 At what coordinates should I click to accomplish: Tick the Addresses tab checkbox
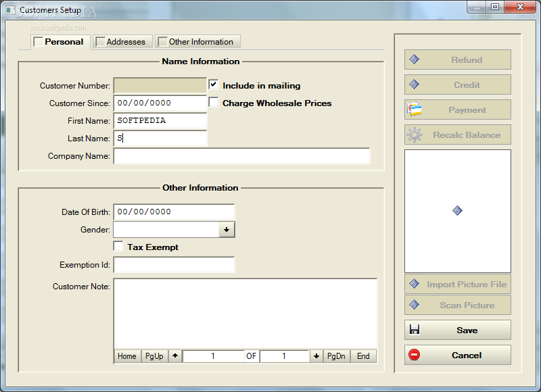[x=100, y=42]
